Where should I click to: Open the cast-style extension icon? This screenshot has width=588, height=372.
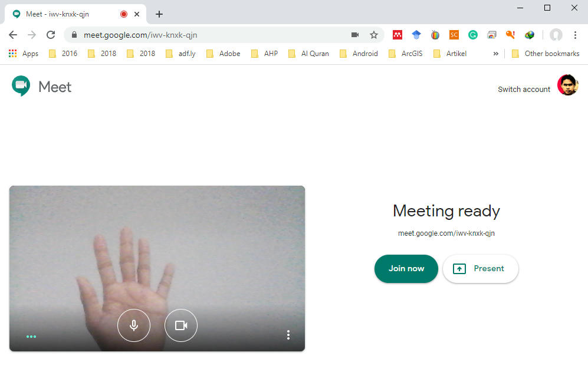click(492, 35)
